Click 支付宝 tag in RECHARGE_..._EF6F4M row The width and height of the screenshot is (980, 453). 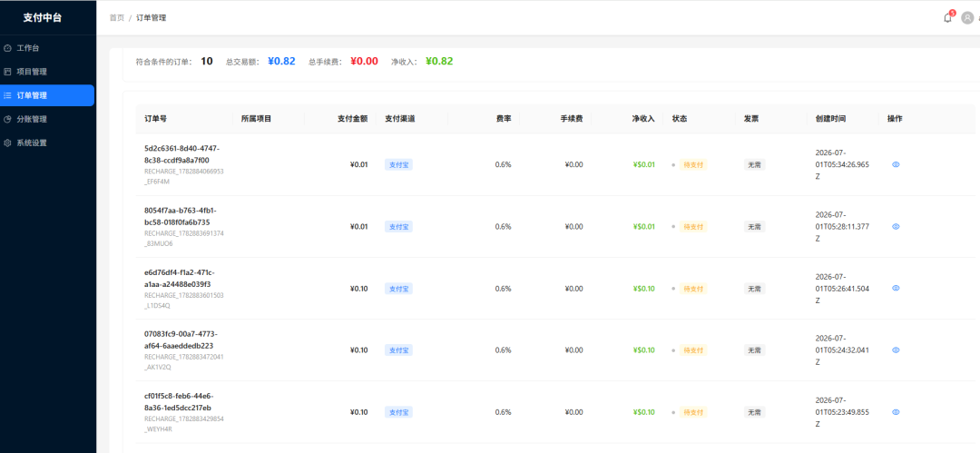pos(398,164)
